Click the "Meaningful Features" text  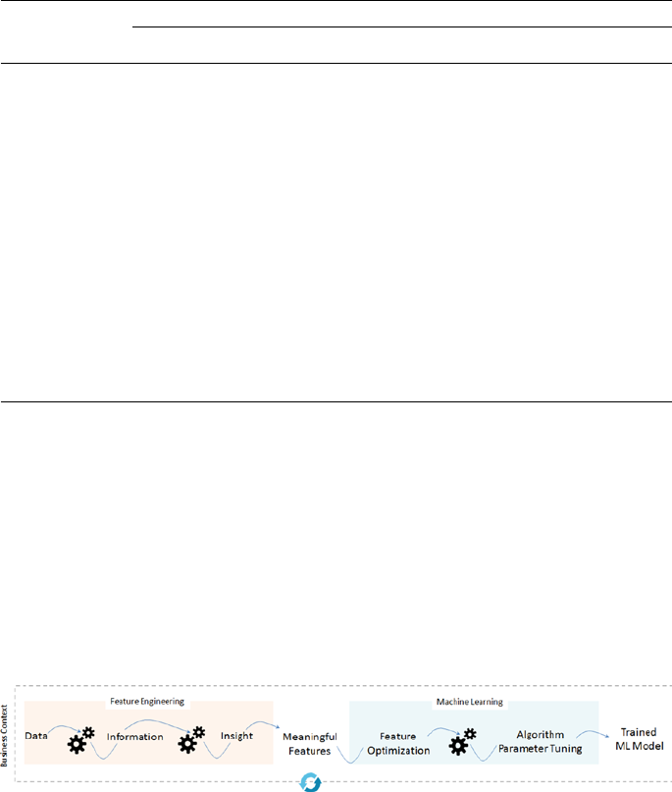pyautogui.click(x=309, y=744)
